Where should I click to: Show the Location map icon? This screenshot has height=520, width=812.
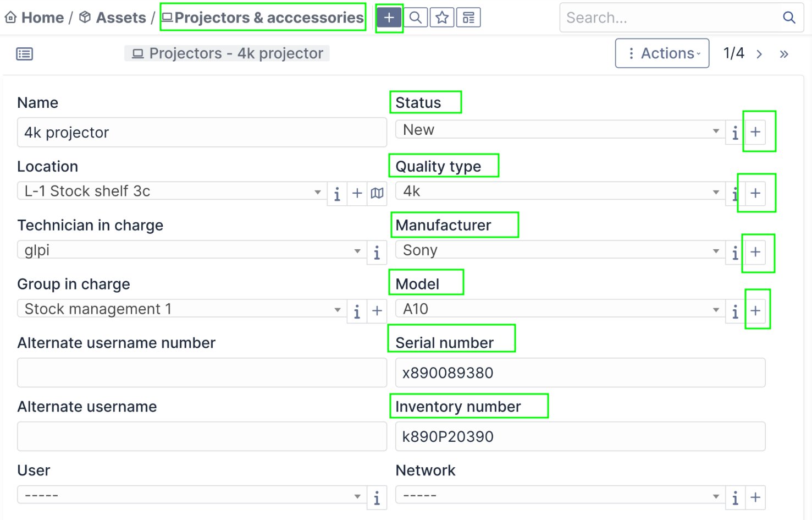pyautogui.click(x=377, y=193)
